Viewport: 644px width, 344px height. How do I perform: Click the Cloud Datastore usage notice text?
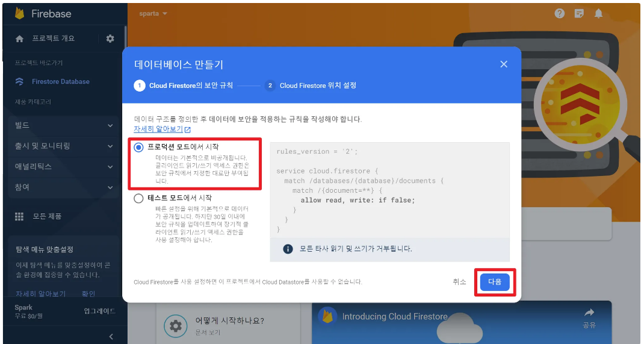point(247,282)
